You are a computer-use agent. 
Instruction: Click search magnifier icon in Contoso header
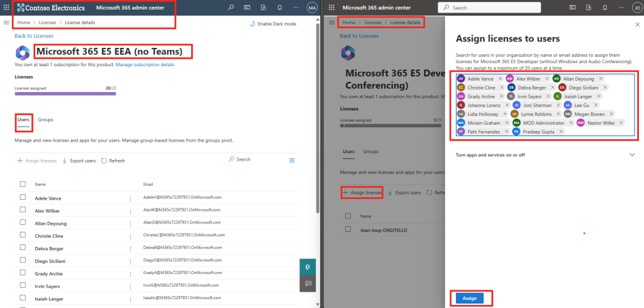[x=231, y=8]
